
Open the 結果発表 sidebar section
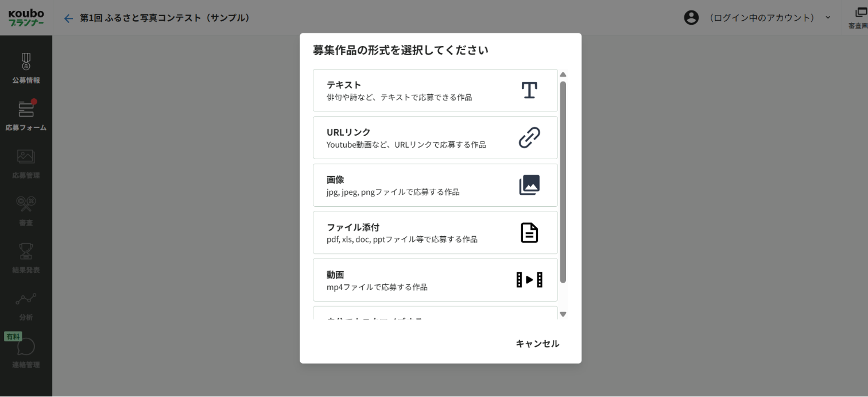26,258
